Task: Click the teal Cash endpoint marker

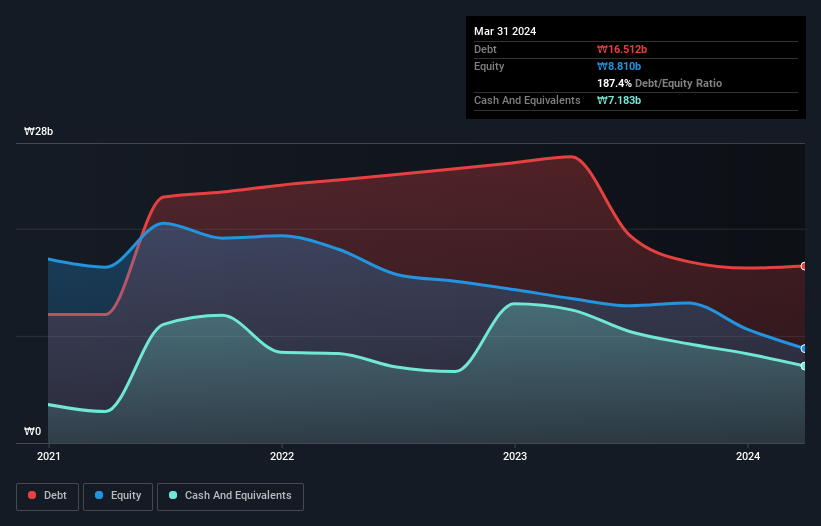Action: pos(804,366)
